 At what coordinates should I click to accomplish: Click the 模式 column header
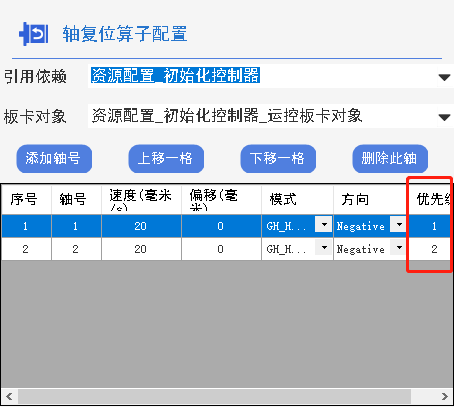click(297, 200)
